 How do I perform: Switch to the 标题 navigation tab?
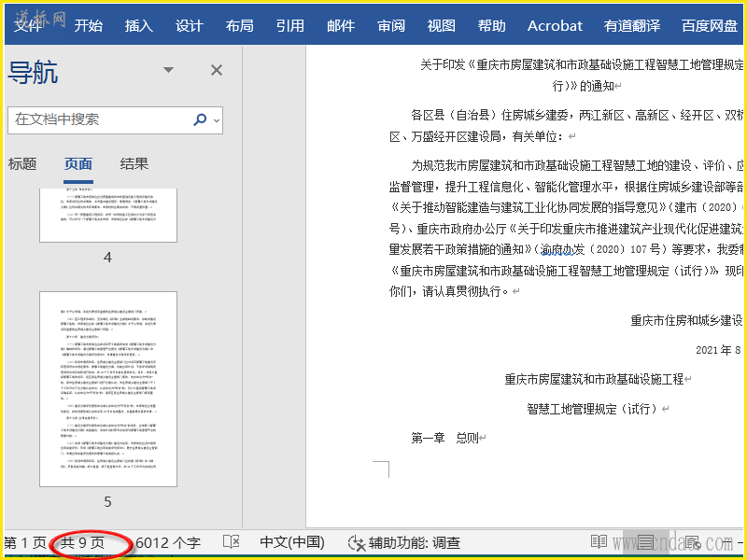tap(22, 164)
